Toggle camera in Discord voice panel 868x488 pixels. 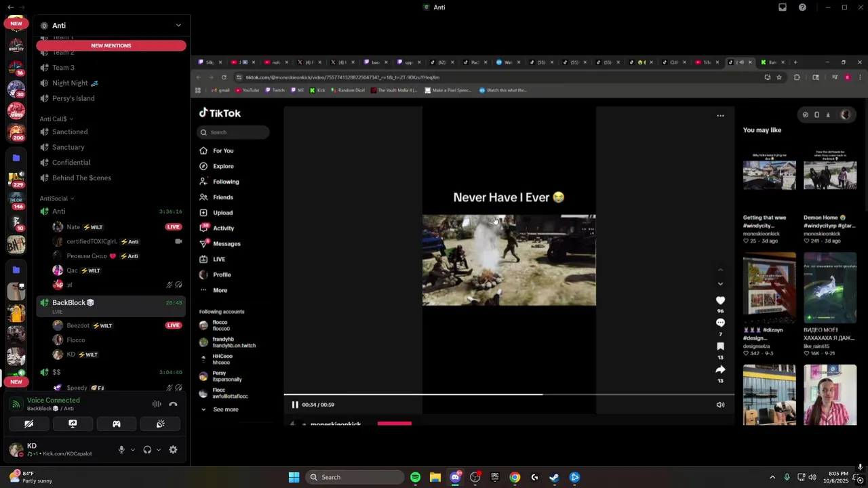(x=29, y=424)
